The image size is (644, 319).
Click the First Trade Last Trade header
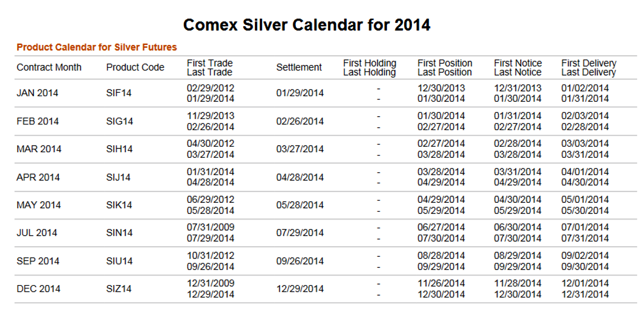[x=209, y=68]
